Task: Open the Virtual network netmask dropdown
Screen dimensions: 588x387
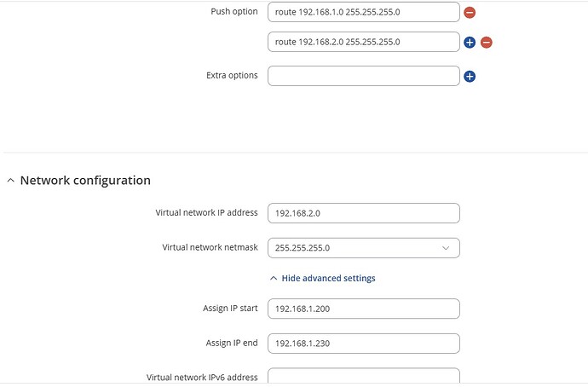Action: pos(364,248)
